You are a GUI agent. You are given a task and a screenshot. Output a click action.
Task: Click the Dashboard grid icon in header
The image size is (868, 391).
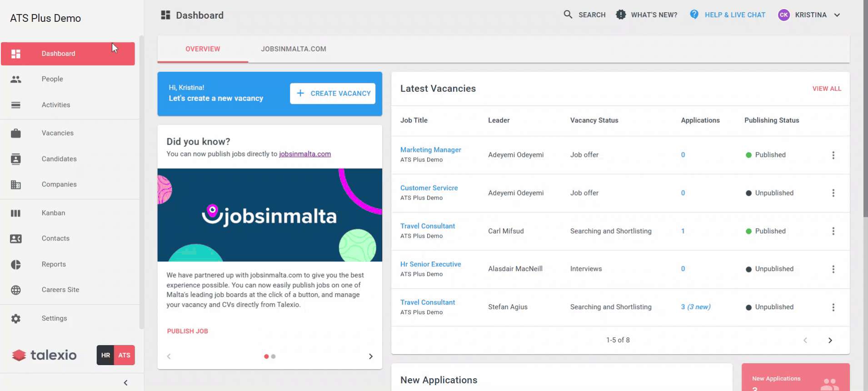click(x=165, y=15)
